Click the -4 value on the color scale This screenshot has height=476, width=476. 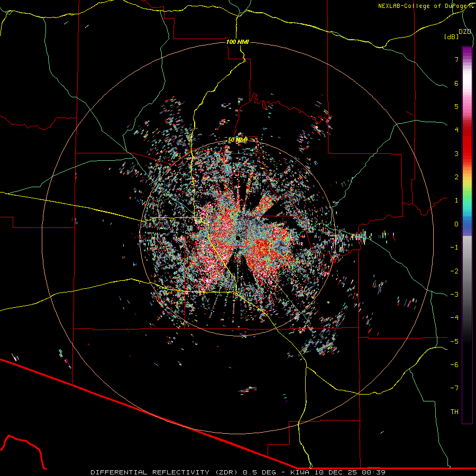(x=454, y=318)
